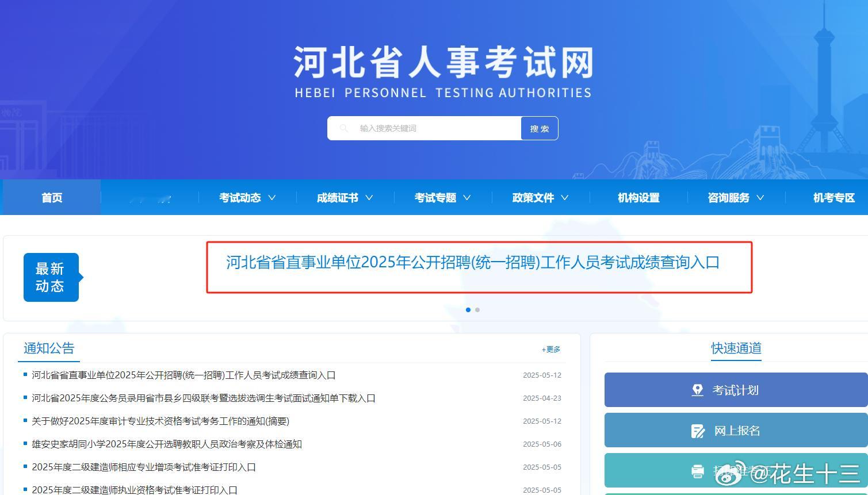Click the +更多 link in 通知公告

pyautogui.click(x=551, y=350)
